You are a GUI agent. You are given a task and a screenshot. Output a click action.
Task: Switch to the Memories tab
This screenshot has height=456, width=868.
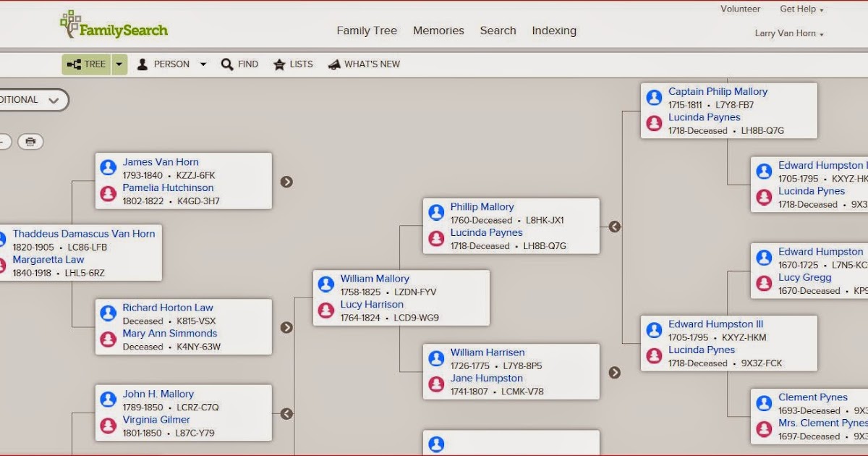pos(438,30)
